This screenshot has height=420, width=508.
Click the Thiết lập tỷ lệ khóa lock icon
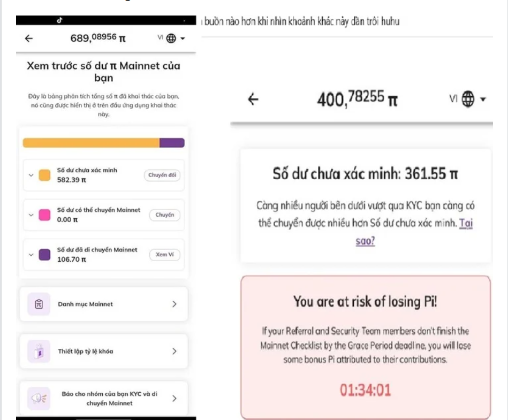click(x=39, y=352)
